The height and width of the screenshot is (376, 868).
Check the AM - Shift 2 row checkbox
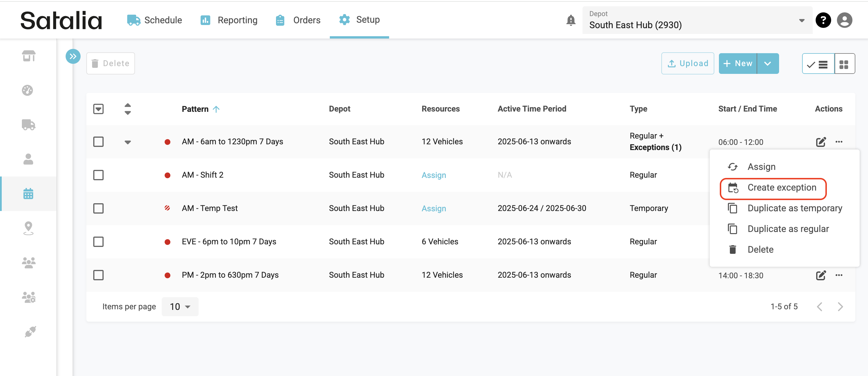(98, 175)
